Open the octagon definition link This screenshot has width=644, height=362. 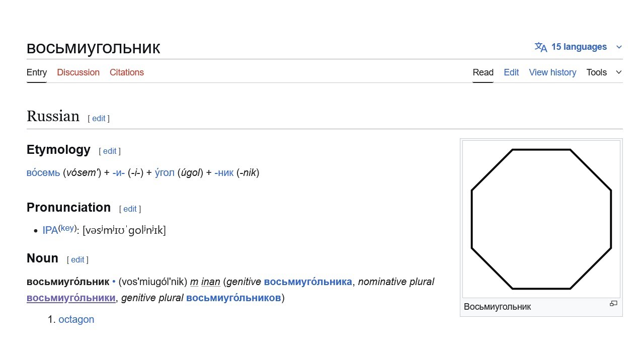pos(76,319)
